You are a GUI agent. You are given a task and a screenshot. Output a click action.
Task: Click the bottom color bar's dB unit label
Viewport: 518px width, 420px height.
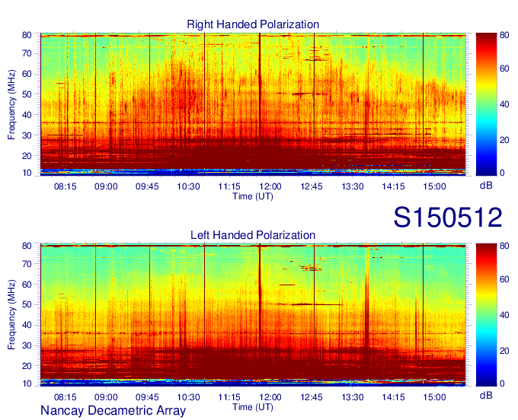(486, 395)
